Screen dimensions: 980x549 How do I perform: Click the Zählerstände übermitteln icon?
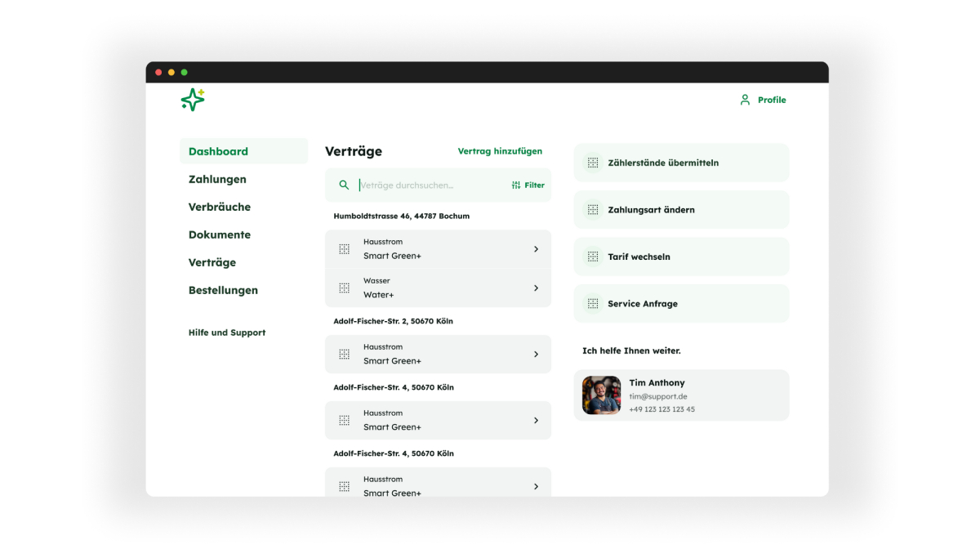pyautogui.click(x=593, y=163)
